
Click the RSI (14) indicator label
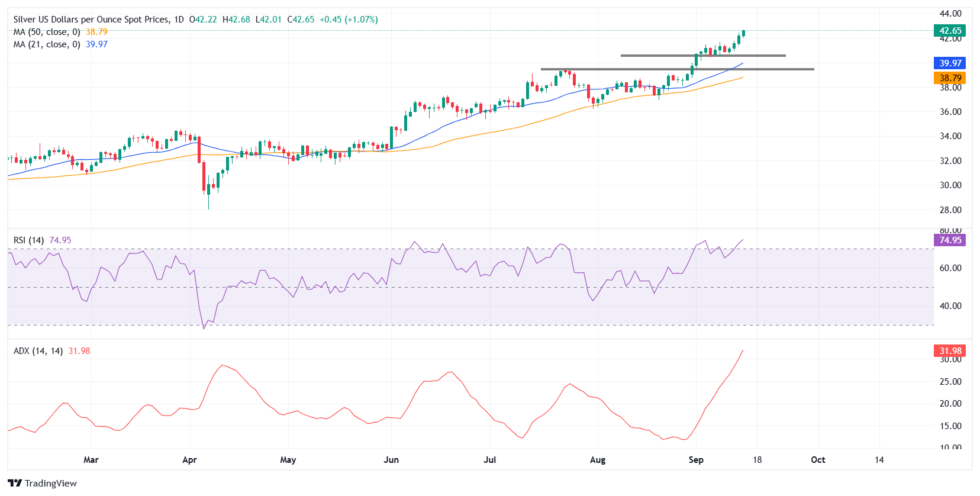tap(29, 240)
